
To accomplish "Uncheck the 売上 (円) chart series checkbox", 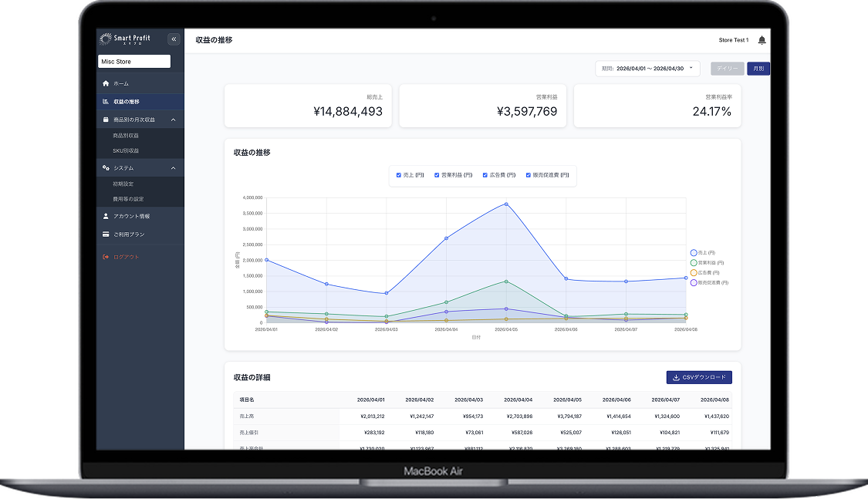I will click(398, 176).
